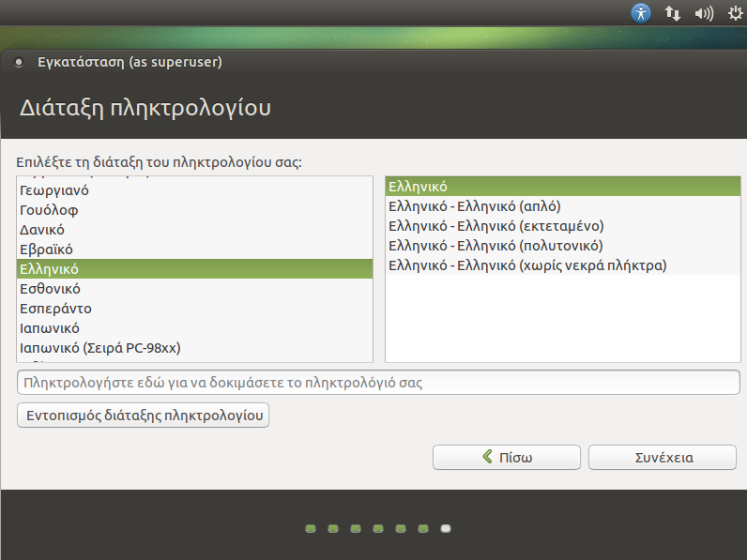Select Ελληνικό - Ελληνικό (εκτεταμένο) variant
The image size is (747, 560).
coord(495,226)
